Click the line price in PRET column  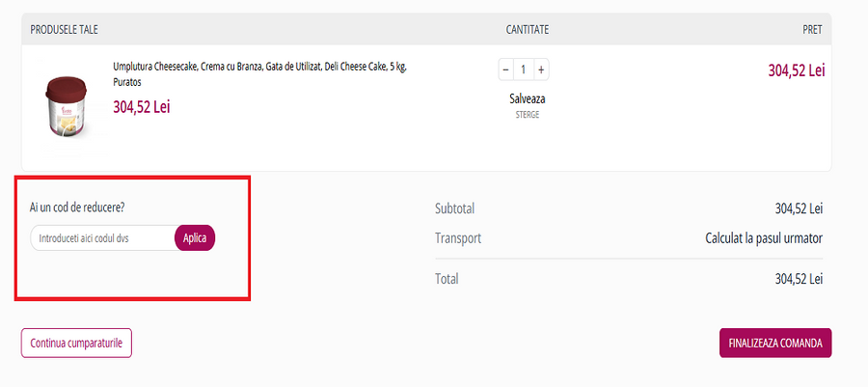(796, 70)
